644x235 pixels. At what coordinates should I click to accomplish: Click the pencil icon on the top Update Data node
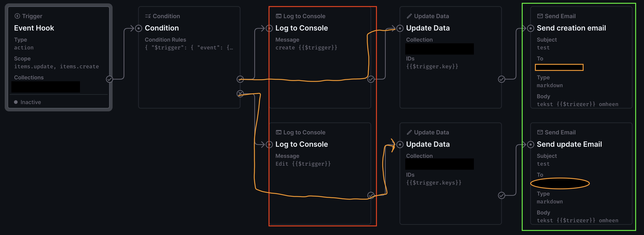(x=409, y=16)
